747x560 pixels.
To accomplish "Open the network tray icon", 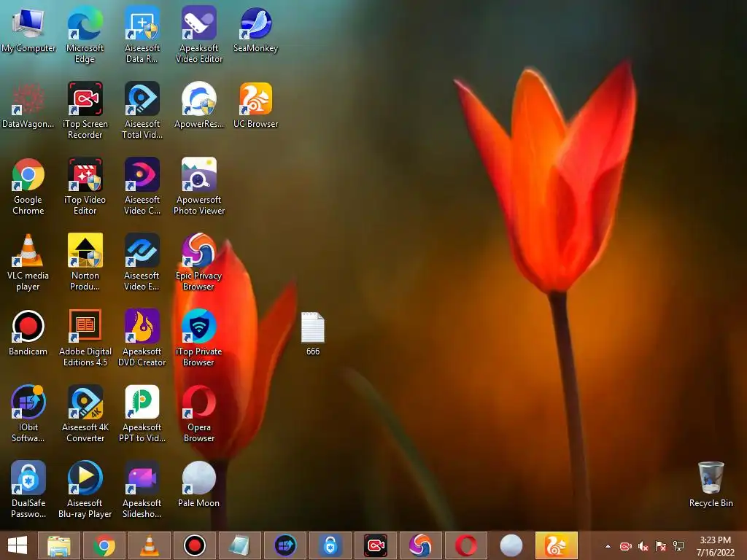I will [x=678, y=546].
